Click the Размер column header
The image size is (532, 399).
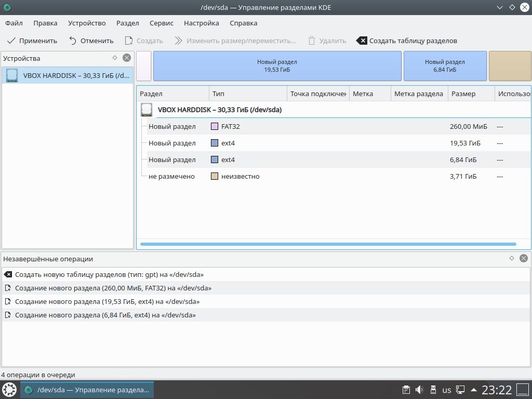(x=471, y=94)
